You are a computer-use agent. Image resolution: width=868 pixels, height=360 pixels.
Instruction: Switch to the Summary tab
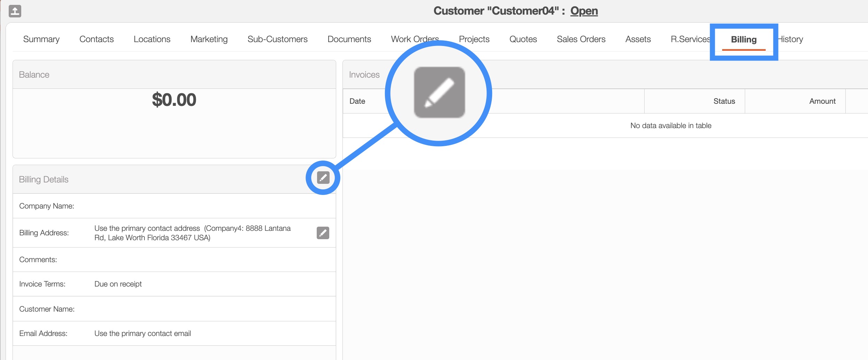(x=41, y=39)
